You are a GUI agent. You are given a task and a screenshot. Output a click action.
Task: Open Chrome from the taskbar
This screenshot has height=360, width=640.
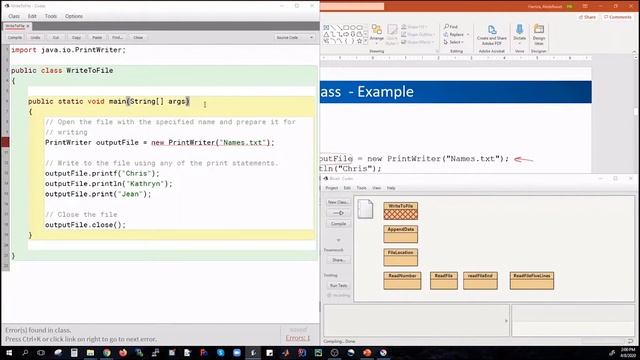pos(107,353)
